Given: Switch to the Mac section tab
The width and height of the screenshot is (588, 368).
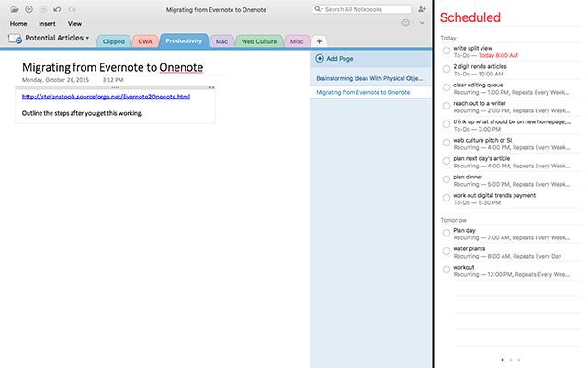Looking at the screenshot, I should click(221, 41).
